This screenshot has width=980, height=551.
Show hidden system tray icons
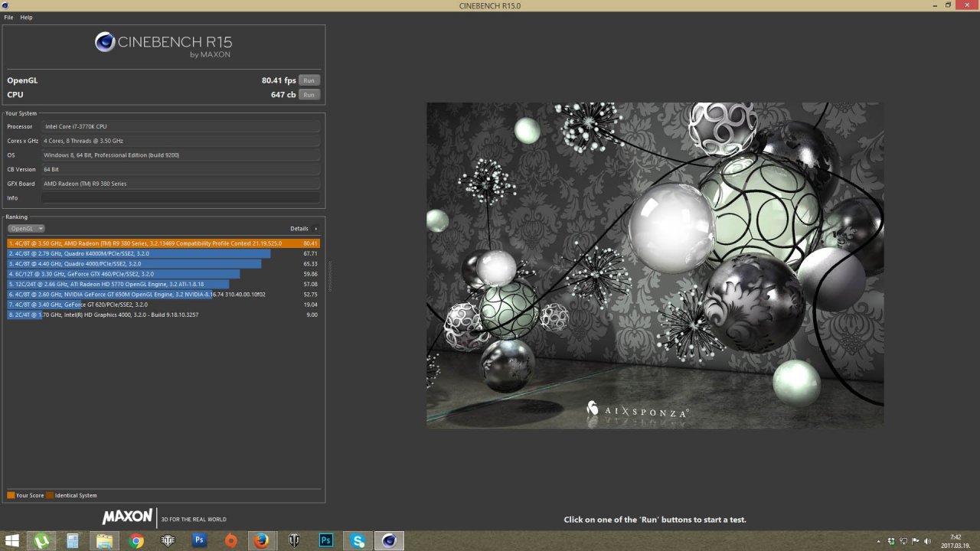(878, 541)
